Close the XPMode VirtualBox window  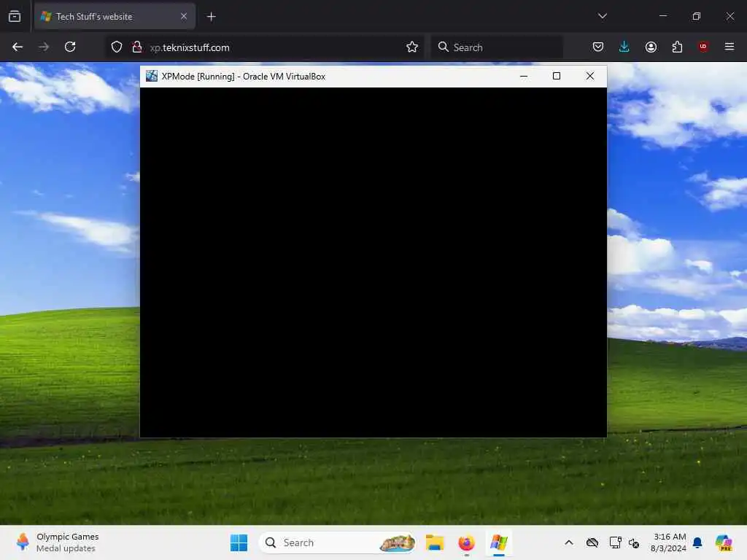(589, 76)
